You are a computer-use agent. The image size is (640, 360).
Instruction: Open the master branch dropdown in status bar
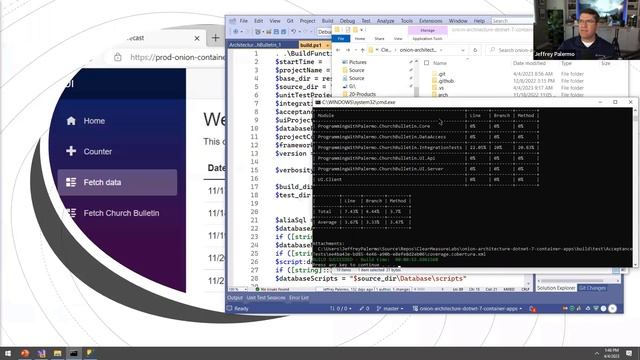pos(390,309)
